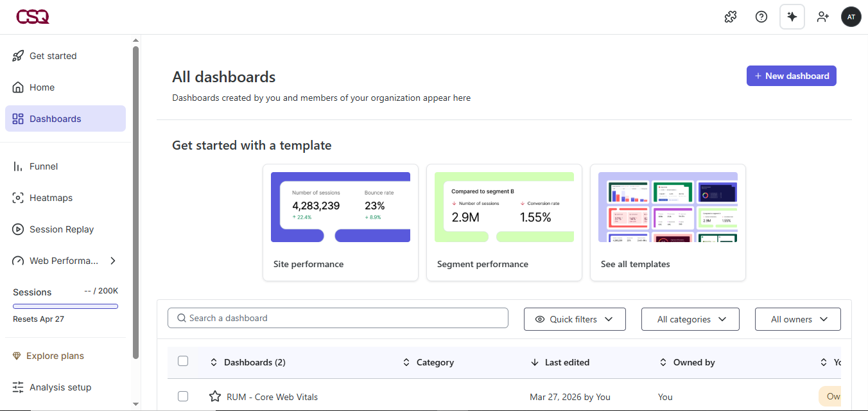868x411 pixels.
Task: Click the magnifier icon in dashboard search
Action: (181, 318)
